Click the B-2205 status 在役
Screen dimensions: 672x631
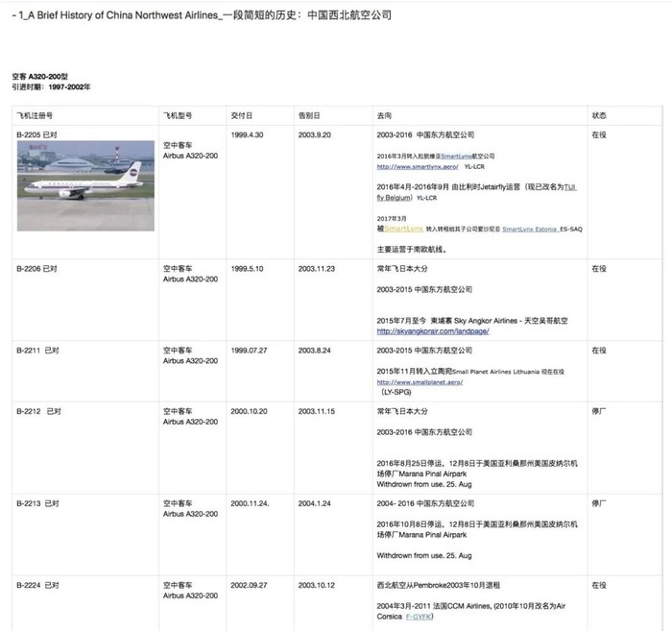click(599, 134)
